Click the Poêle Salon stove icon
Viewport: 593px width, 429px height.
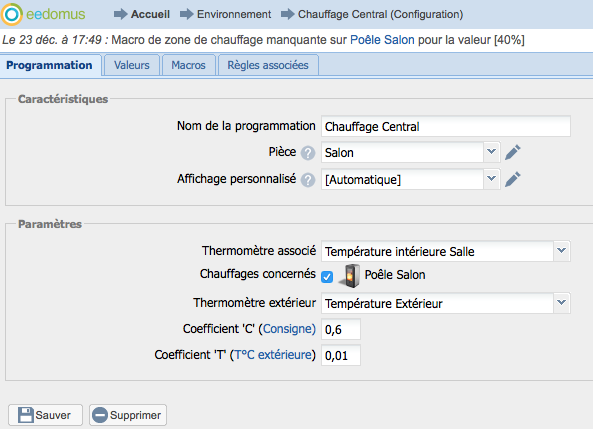click(x=349, y=276)
